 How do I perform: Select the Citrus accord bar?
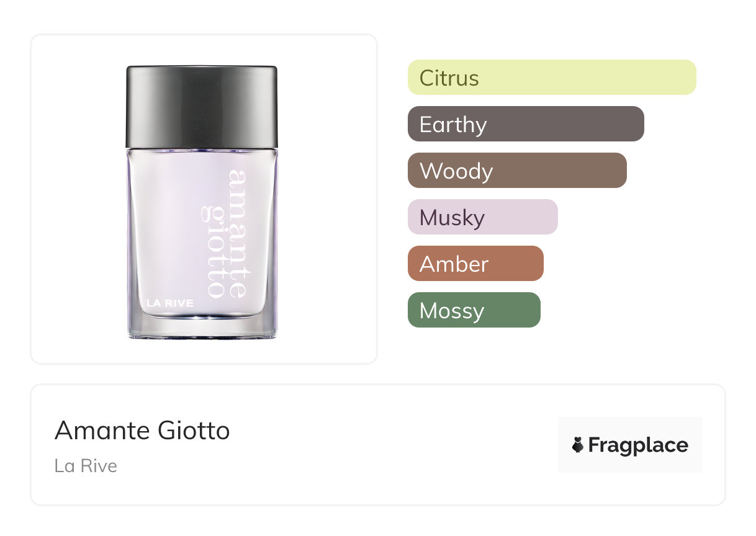[552, 78]
